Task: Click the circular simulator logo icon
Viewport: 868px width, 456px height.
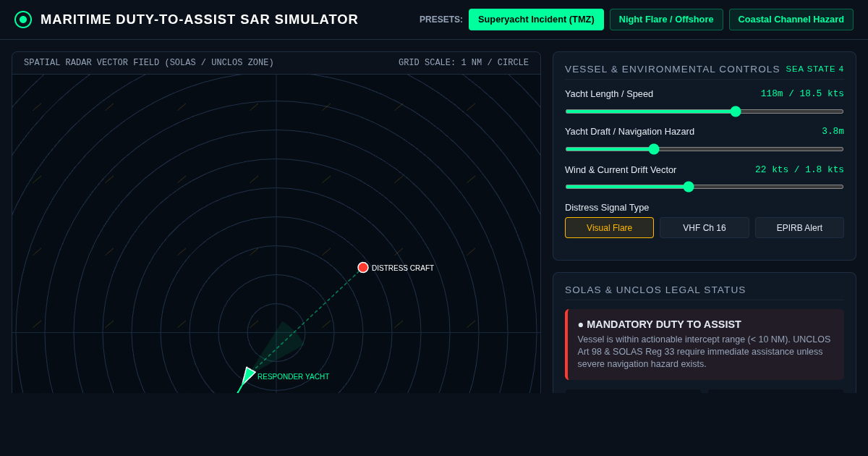Action: 23,20
